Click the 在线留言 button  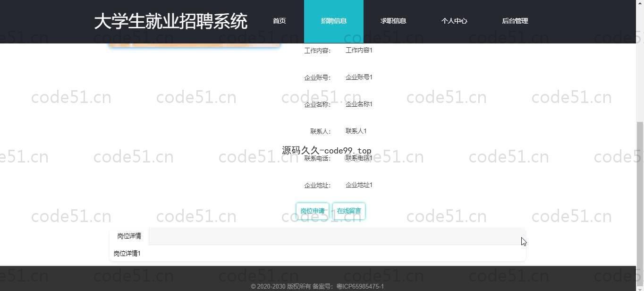[349, 211]
